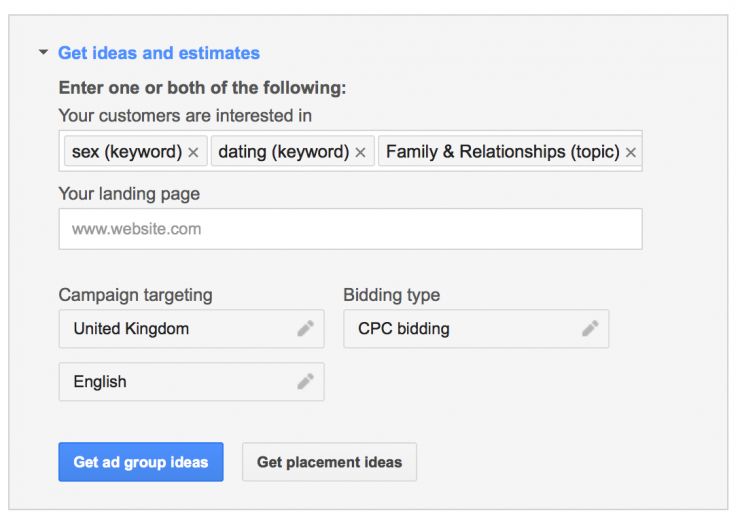Screen dimensions: 738x519
Task: Click the Bidding type label
Action: click(x=391, y=295)
